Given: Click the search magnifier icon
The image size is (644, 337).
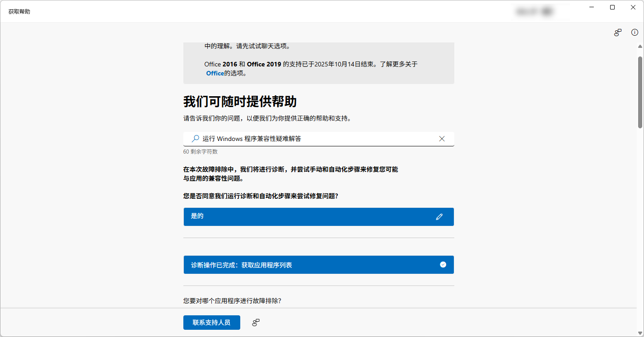Looking at the screenshot, I should click(x=195, y=139).
